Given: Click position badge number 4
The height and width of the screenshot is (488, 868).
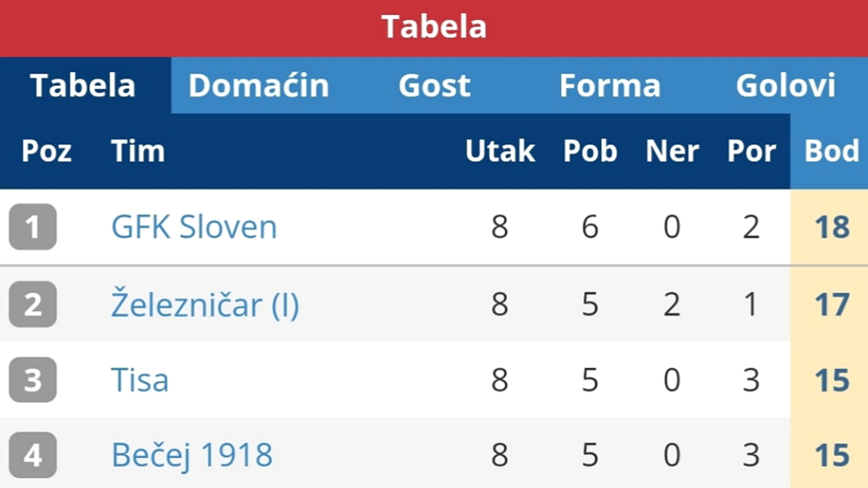Looking at the screenshot, I should pos(33,455).
